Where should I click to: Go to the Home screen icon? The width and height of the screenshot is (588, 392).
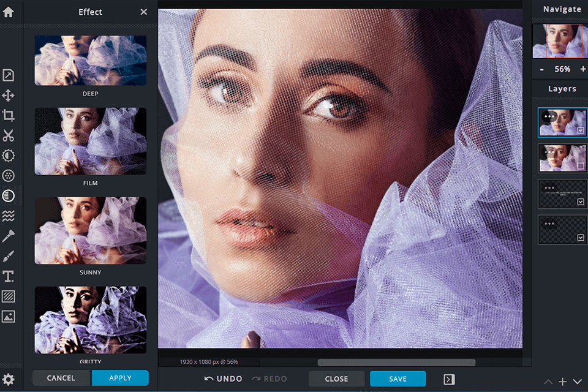click(8, 12)
